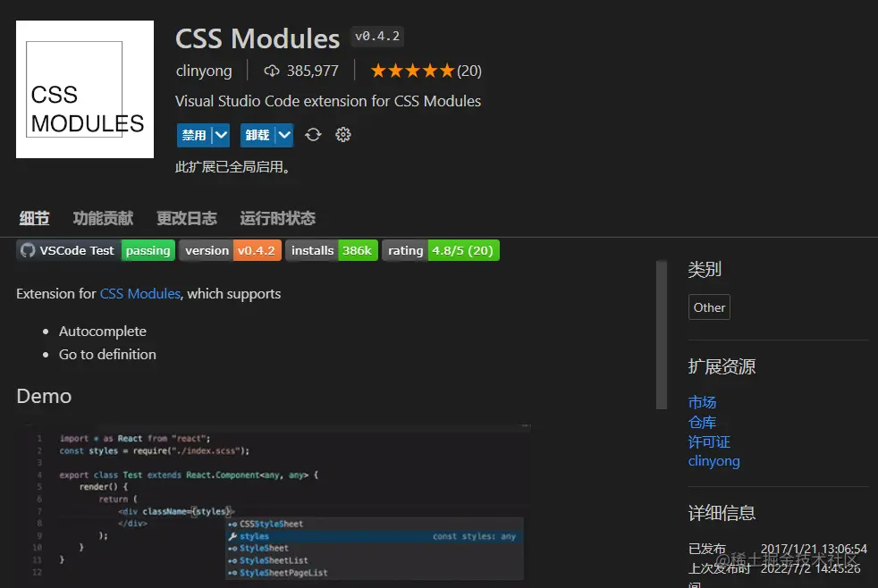This screenshot has height=588, width=878.
Task: Select the Other category tag
Action: coord(709,307)
